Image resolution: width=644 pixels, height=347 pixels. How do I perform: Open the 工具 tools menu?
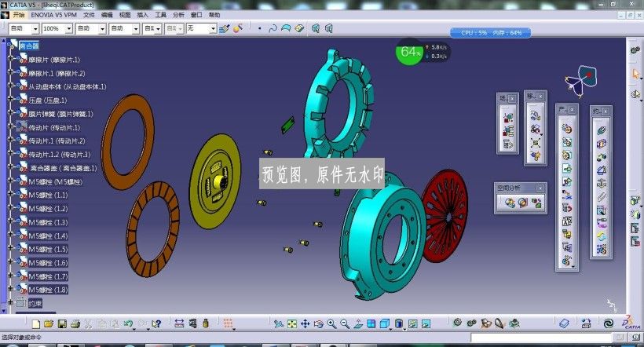[x=160, y=15]
